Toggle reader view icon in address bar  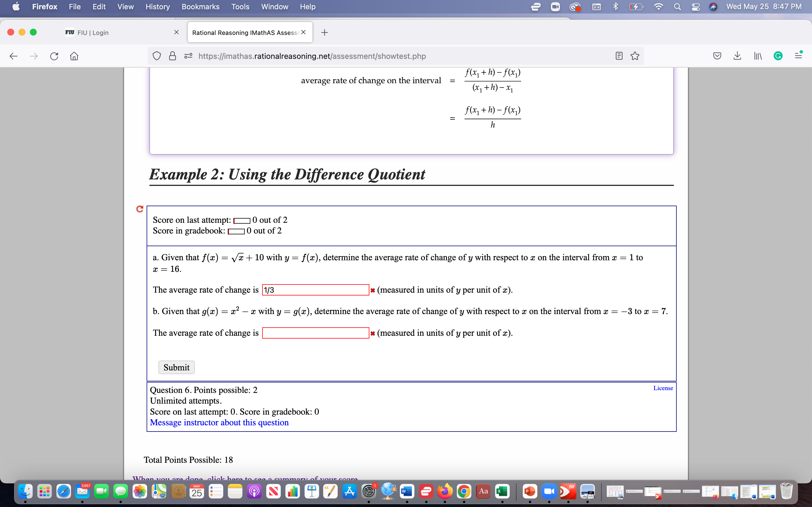point(619,56)
